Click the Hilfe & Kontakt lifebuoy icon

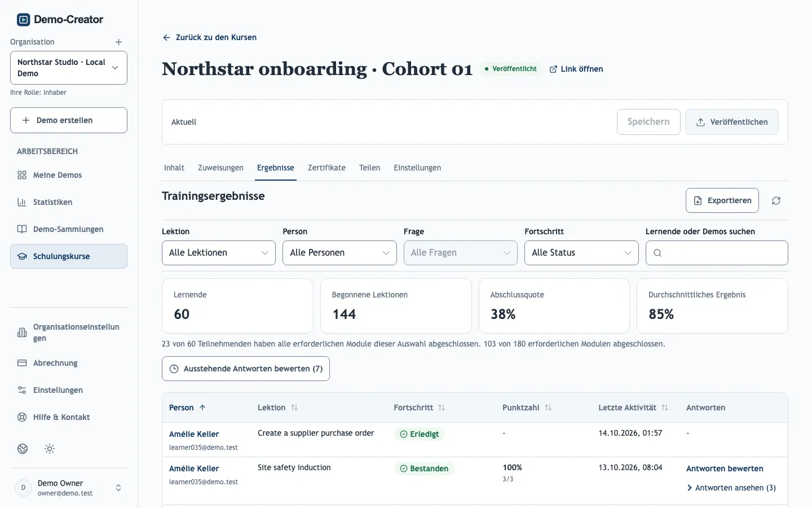22,417
